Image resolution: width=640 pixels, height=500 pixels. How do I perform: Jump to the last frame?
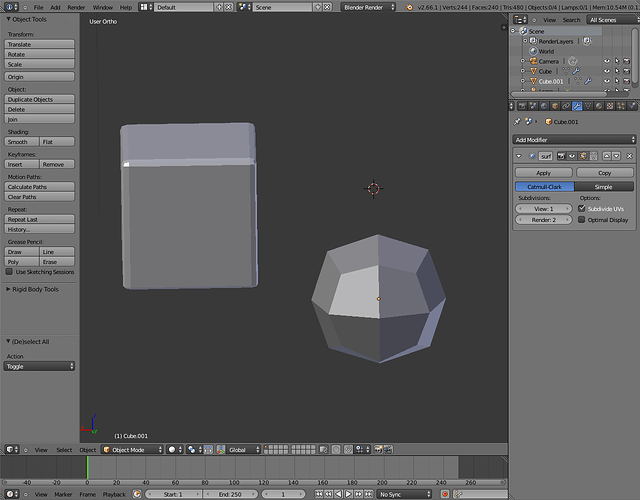[369, 494]
